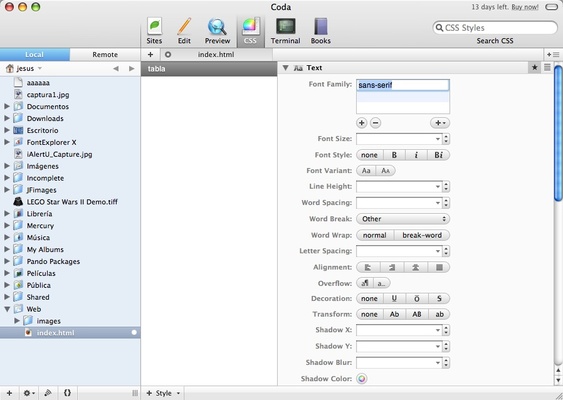The image size is (563, 400).
Task: Choose justify text alignment
Action: (439, 267)
